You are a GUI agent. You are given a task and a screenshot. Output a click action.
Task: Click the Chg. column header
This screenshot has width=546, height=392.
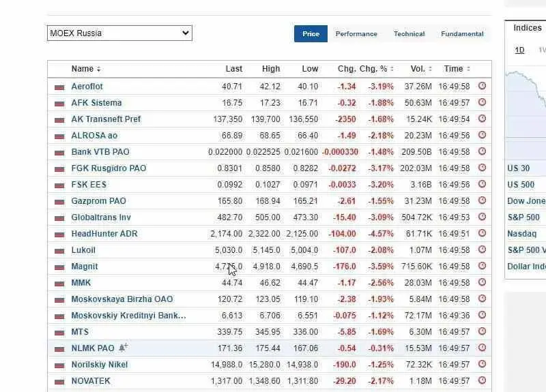click(347, 69)
